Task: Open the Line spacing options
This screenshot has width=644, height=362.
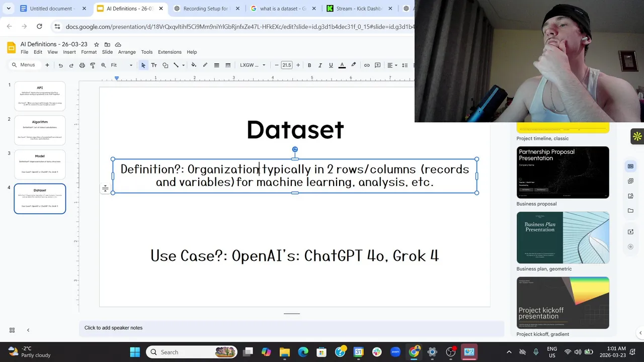Action: [x=405, y=65]
